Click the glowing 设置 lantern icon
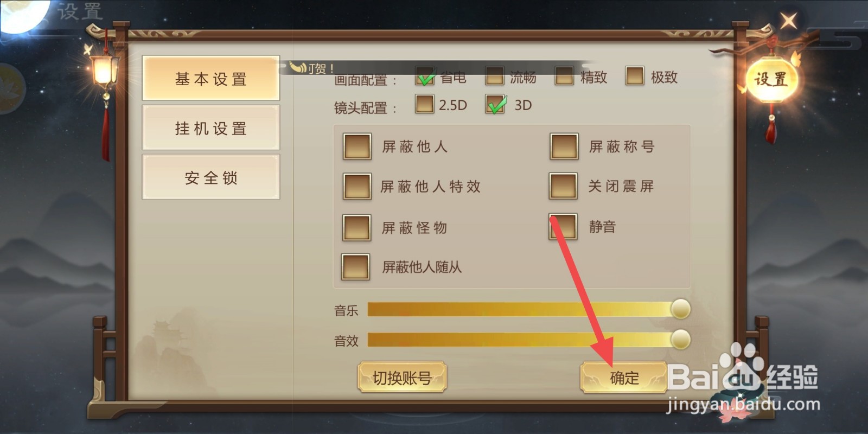 771,79
